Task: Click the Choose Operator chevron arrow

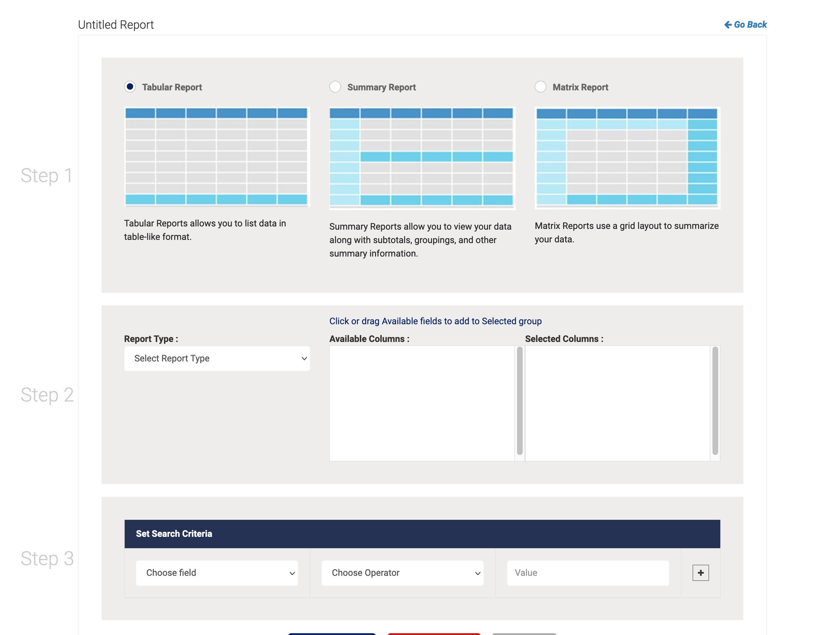Action: point(477,573)
